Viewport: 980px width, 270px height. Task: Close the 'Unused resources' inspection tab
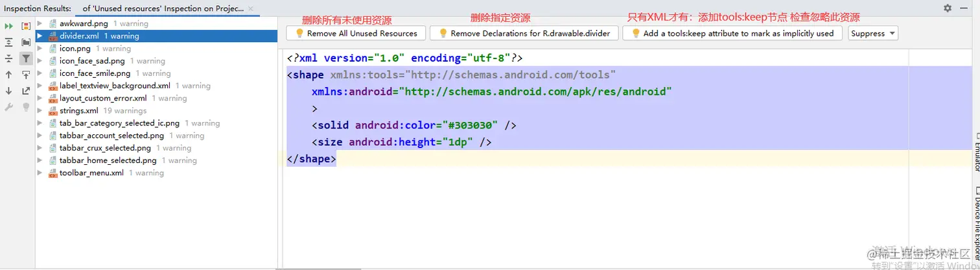pyautogui.click(x=251, y=9)
